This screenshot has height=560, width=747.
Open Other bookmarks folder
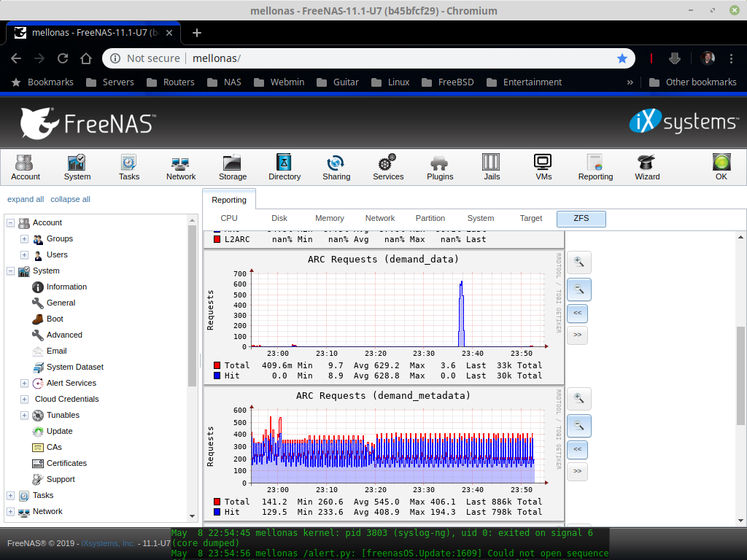[x=693, y=82]
